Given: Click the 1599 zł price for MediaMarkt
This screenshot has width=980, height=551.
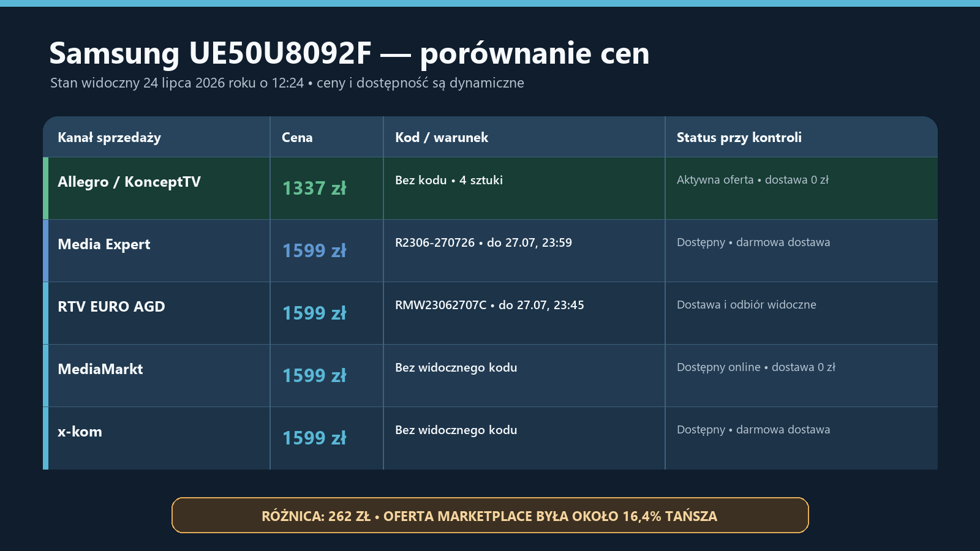Looking at the screenshot, I should coord(314,376).
